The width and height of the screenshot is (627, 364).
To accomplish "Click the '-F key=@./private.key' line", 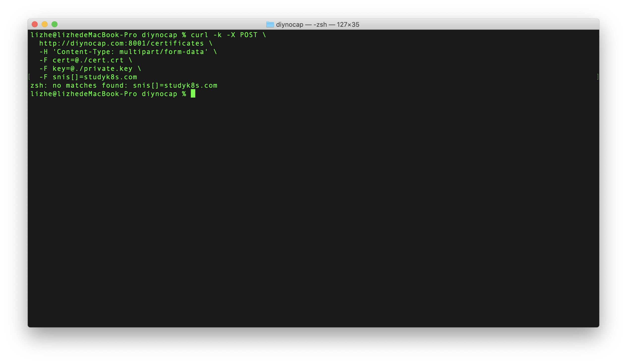I will pos(90,69).
